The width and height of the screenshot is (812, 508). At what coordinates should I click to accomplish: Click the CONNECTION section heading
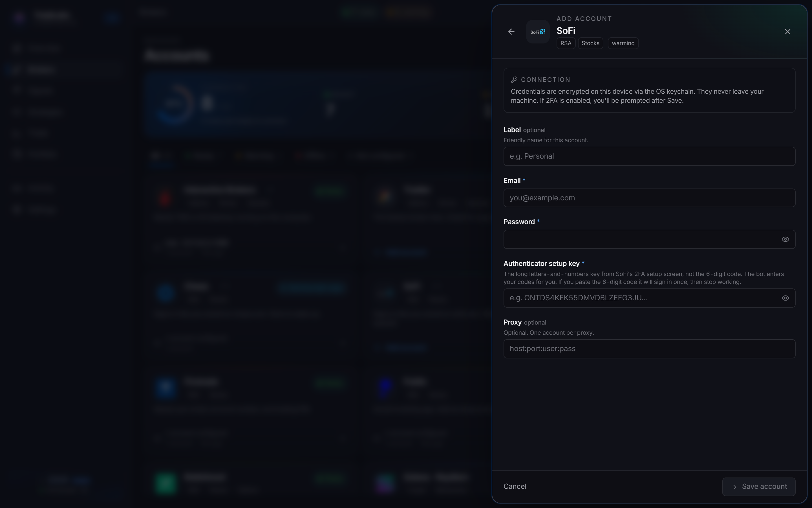(x=546, y=80)
